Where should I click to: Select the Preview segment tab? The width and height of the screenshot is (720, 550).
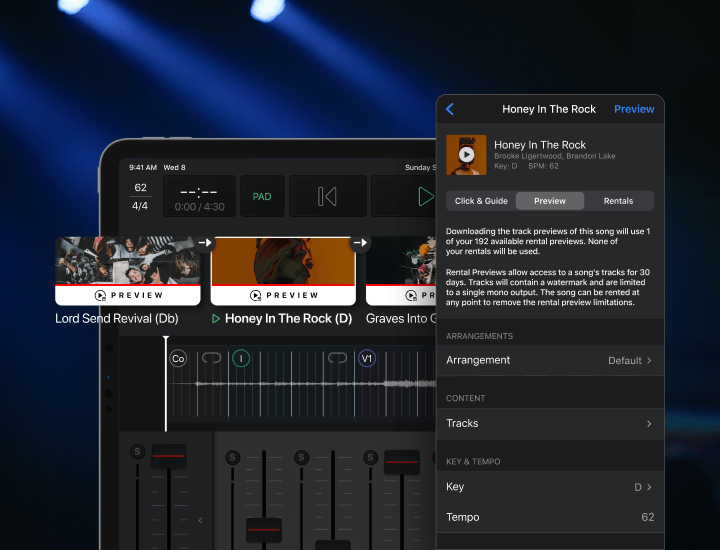click(x=550, y=201)
